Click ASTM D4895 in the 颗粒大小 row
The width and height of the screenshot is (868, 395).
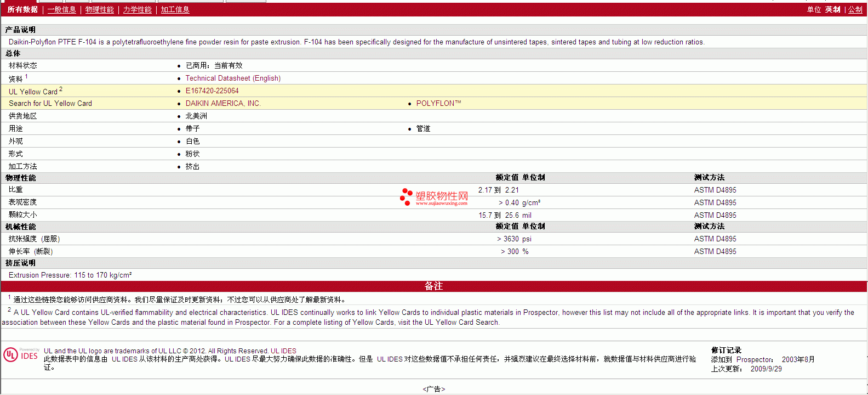point(715,216)
